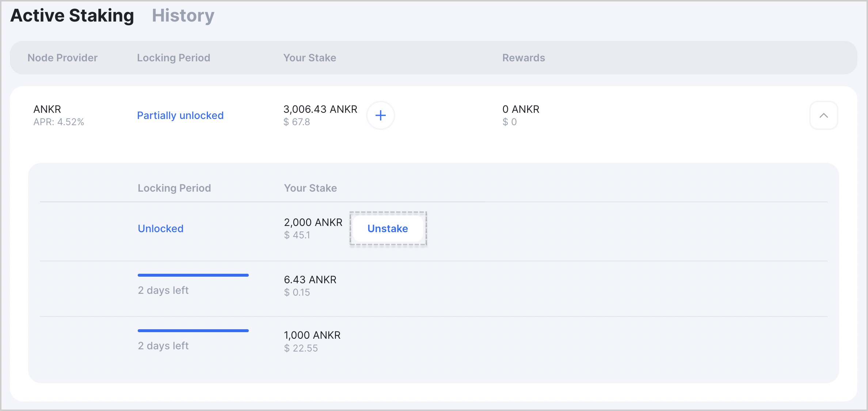This screenshot has height=411, width=868.
Task: Select the 2 days left label beside 6.43 ANKR
Action: 163,290
